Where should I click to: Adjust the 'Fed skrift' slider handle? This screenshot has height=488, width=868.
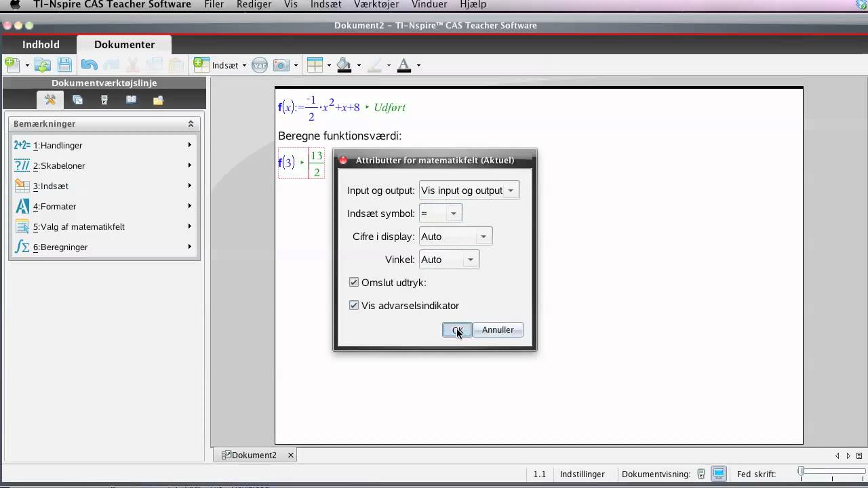click(x=801, y=471)
